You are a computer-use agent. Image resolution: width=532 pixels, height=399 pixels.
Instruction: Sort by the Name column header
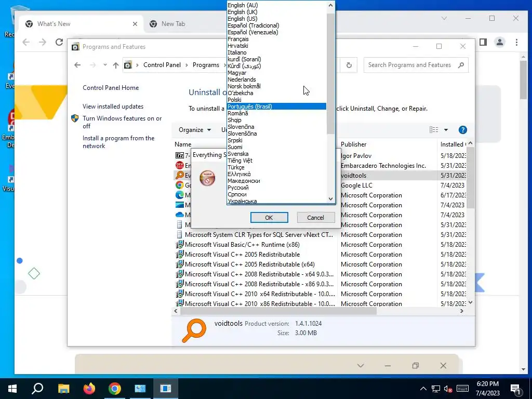183,144
